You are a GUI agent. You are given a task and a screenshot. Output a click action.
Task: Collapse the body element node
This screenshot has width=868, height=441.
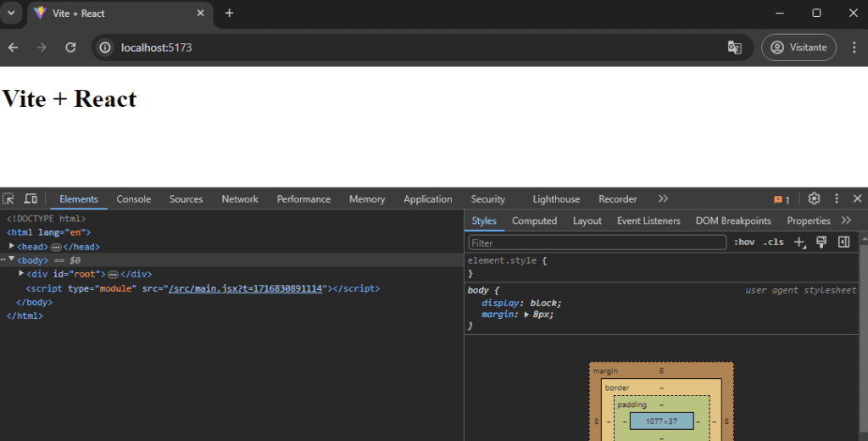[12, 260]
